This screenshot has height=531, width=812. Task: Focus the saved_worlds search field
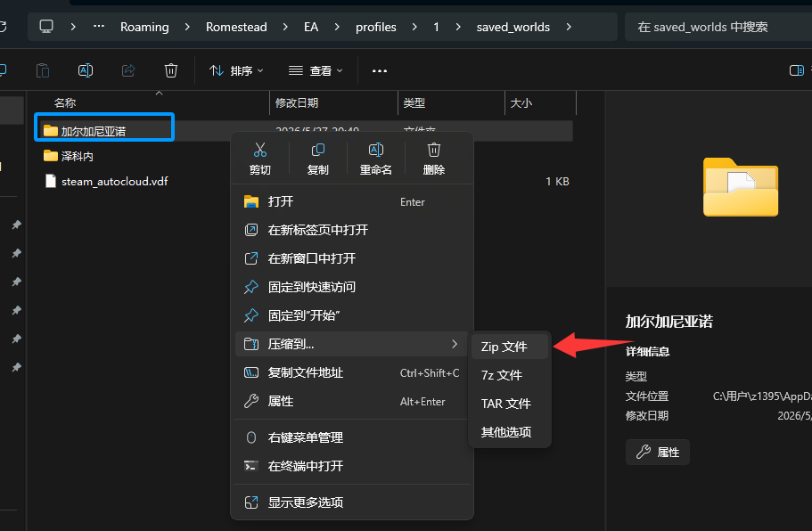(x=718, y=27)
